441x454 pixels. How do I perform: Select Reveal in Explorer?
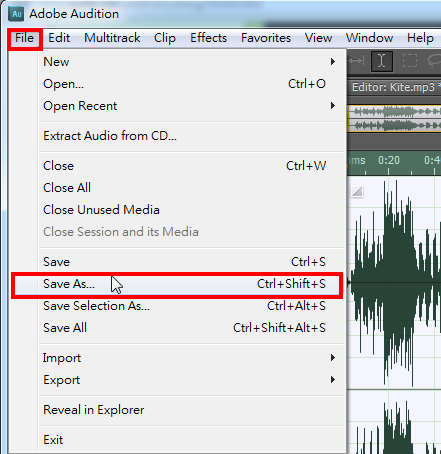191,410
